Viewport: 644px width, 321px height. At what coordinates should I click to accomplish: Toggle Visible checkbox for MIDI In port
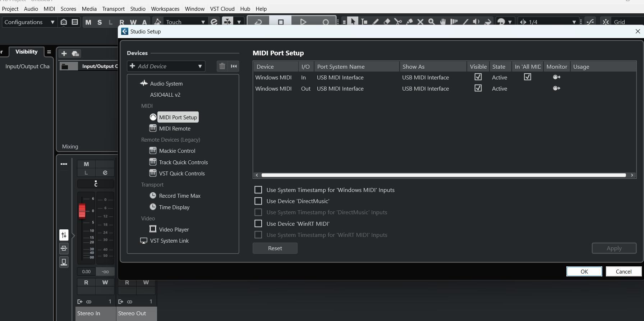pyautogui.click(x=478, y=77)
